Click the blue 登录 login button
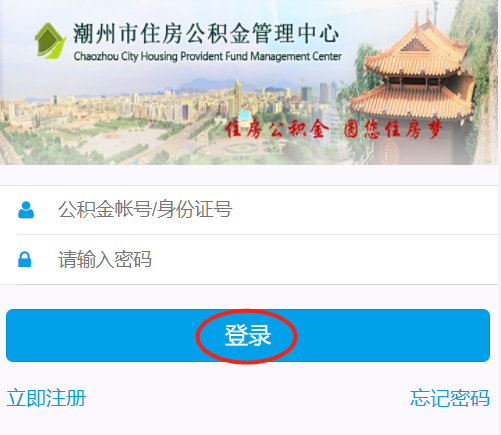The image size is (501, 435). click(x=248, y=335)
